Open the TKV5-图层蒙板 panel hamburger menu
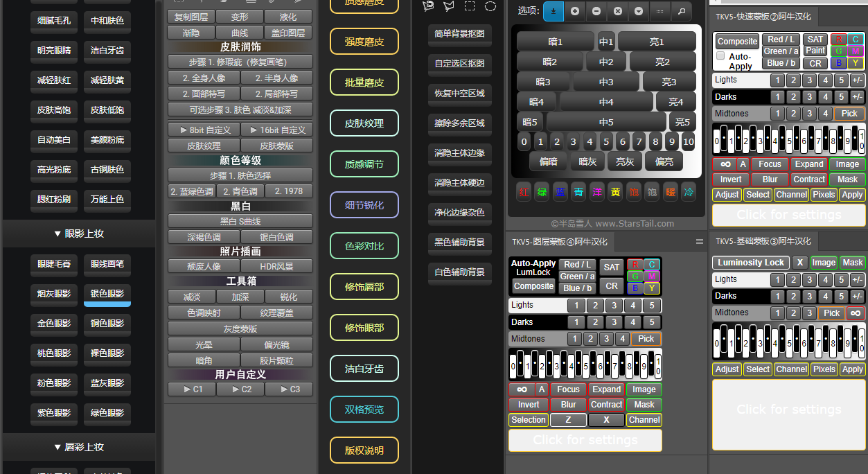Screen dimensions: 868x474 700,242
